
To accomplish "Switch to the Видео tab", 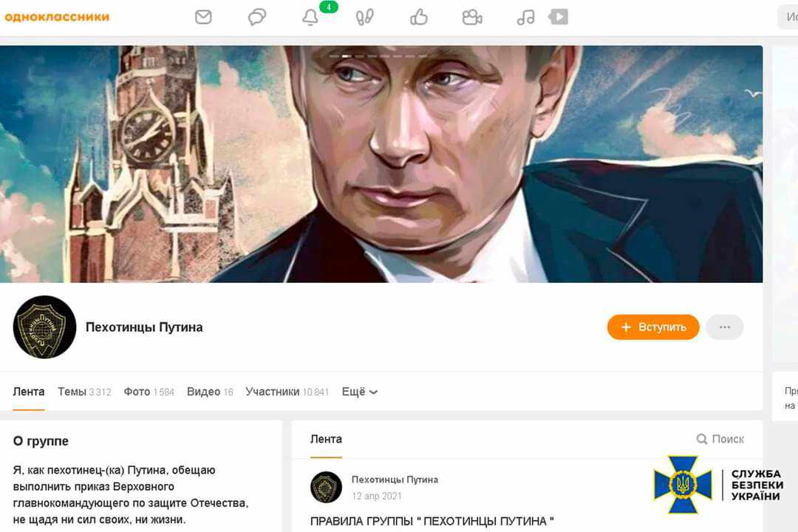I will [x=210, y=392].
